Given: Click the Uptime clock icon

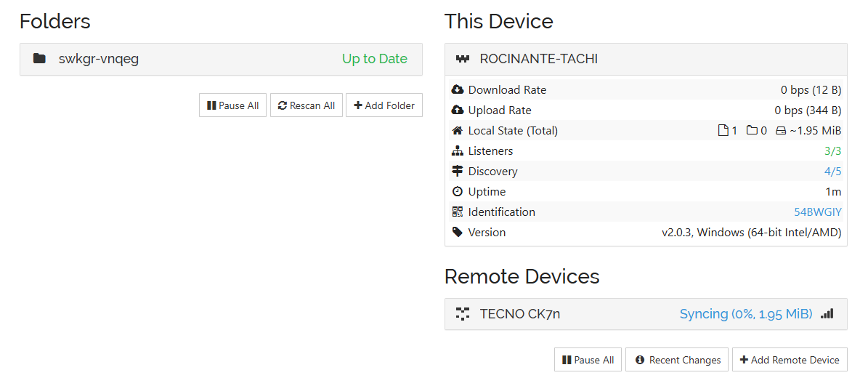Looking at the screenshot, I should [457, 192].
